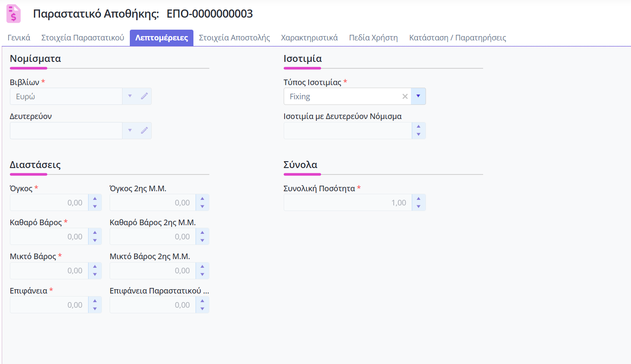Decrease the Καθαρό Βάρος value with down arrow

click(95, 241)
